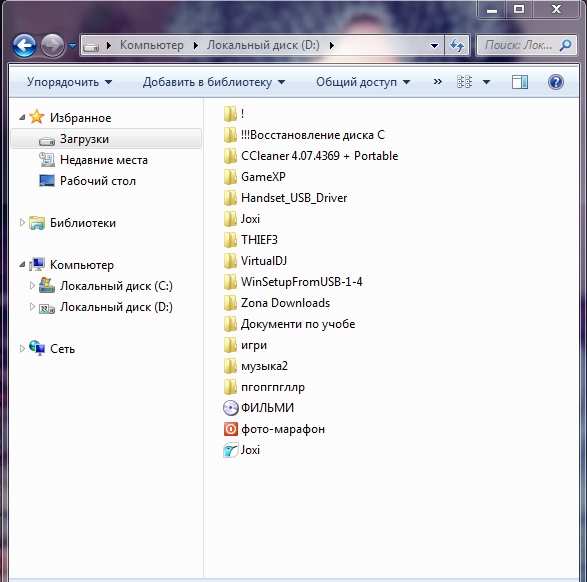Open the Help question mark icon
The height and width of the screenshot is (582, 587).
click(556, 82)
